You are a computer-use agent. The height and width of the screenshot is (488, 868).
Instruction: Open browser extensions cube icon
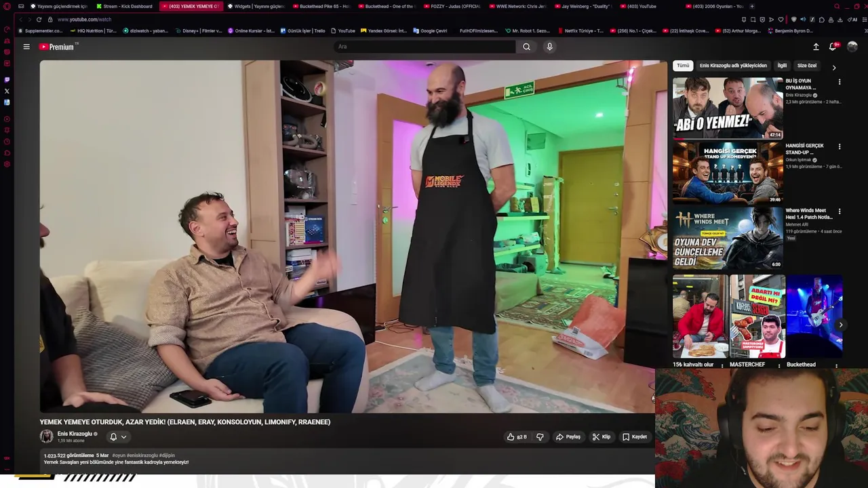tap(821, 20)
